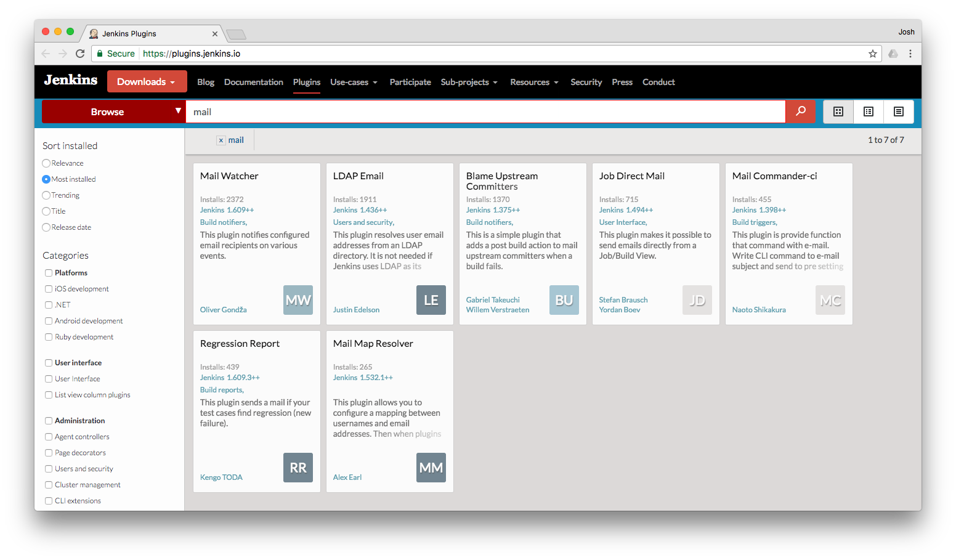Click the browser reload icon
Viewport: 956px width, 560px height.
point(80,54)
